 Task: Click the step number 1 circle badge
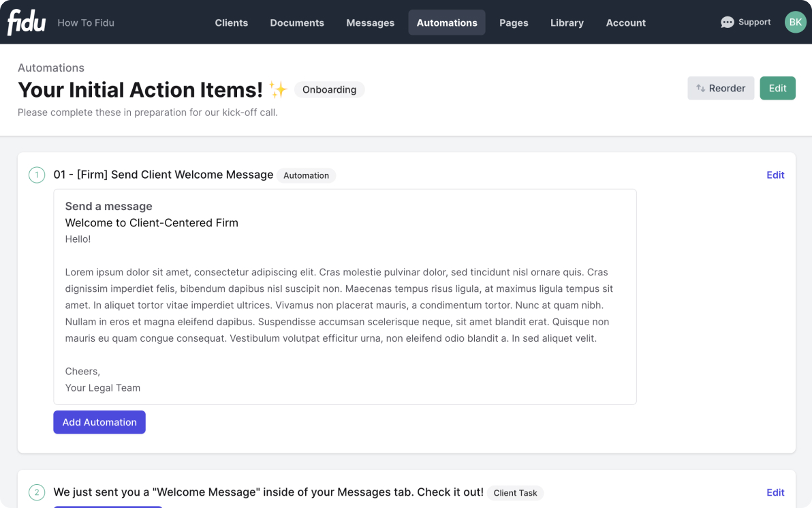pyautogui.click(x=37, y=175)
